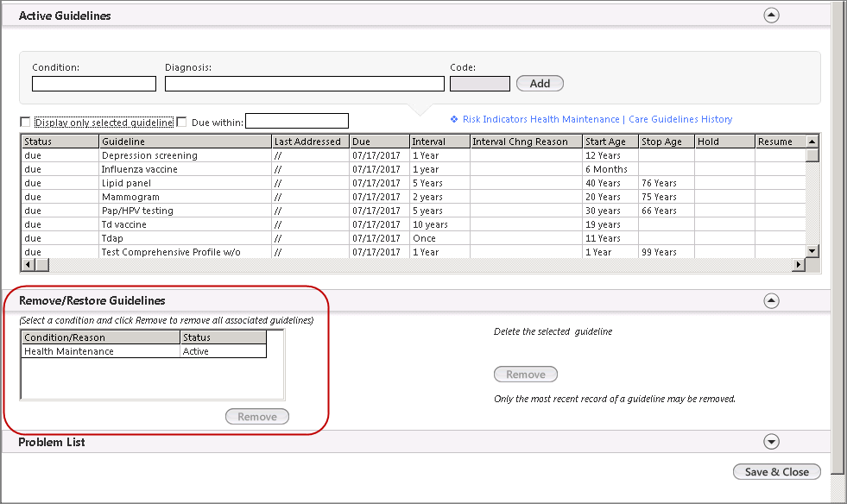This screenshot has width=847, height=504.
Task: Collapse the Active Guidelines section
Action: click(771, 16)
